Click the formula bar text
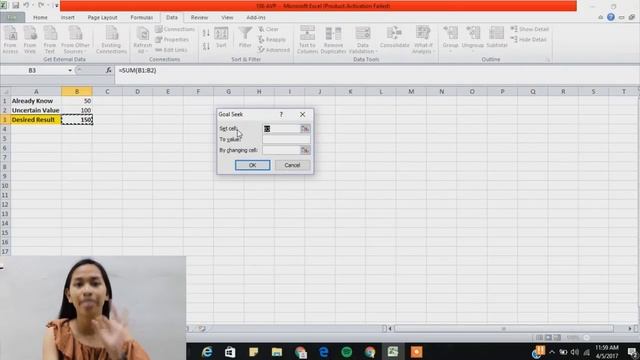Screen dimensions: 640x360 pyautogui.click(x=138, y=71)
